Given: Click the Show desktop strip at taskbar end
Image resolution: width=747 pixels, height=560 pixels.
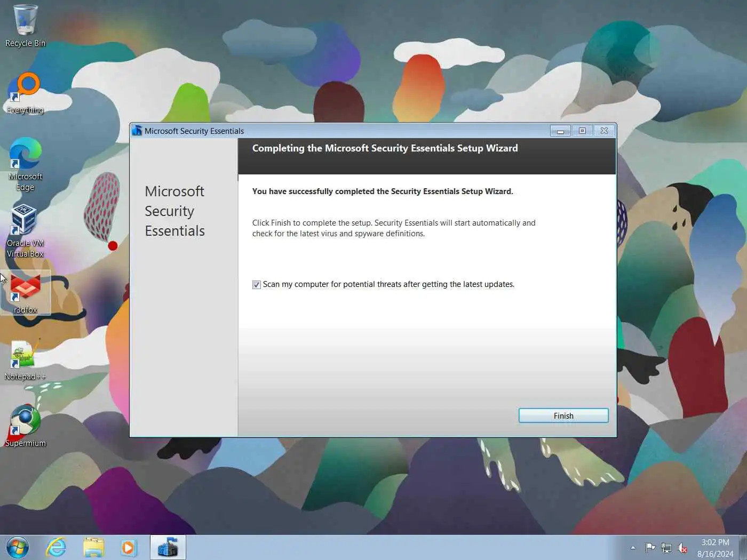Looking at the screenshot, I should pos(743,548).
